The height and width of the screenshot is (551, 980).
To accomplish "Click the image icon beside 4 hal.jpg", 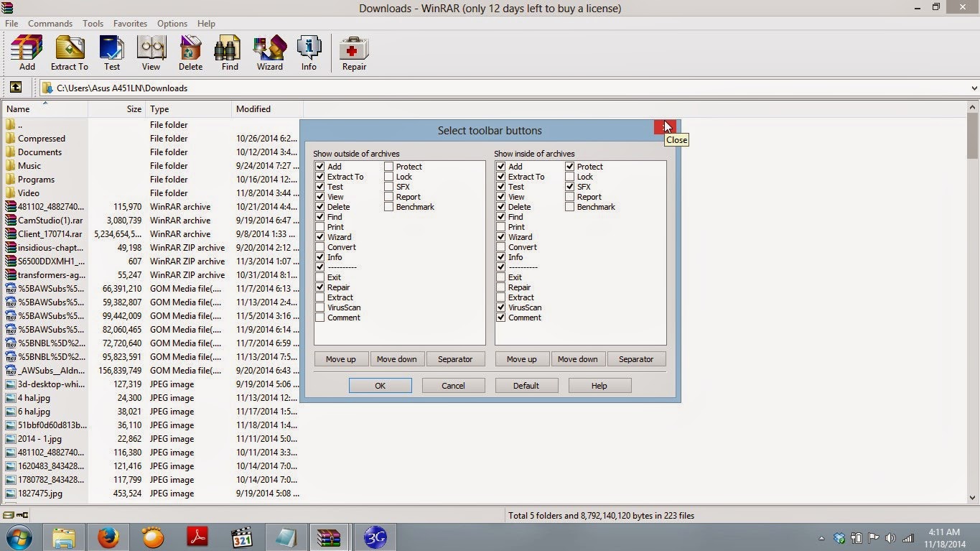I will click(x=10, y=397).
